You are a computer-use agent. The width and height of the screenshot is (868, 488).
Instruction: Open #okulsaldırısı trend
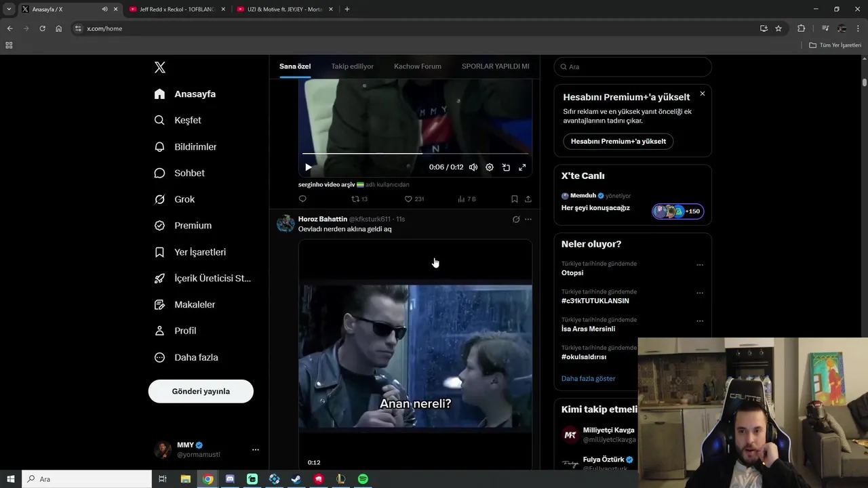point(584,357)
